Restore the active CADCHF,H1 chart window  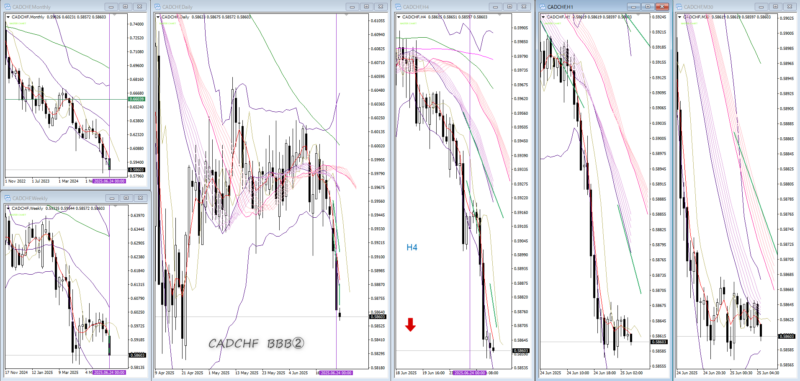coord(647,7)
